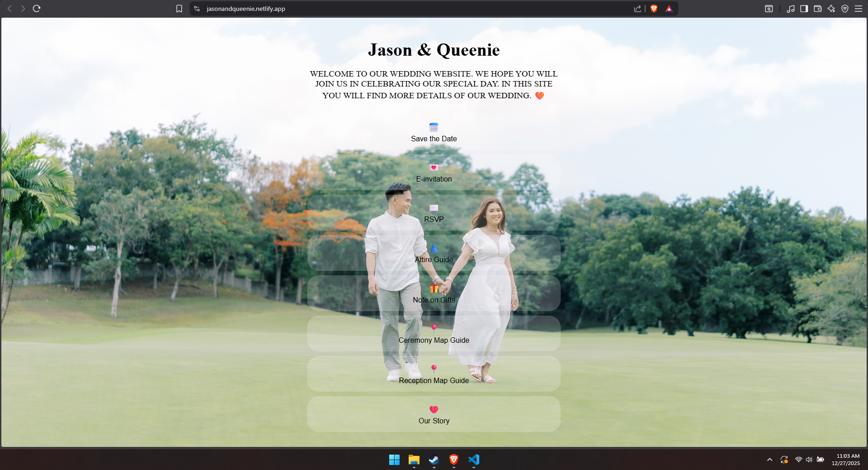Viewport: 868px width, 470px height.
Task: Select the address bar
Action: pos(317,8)
